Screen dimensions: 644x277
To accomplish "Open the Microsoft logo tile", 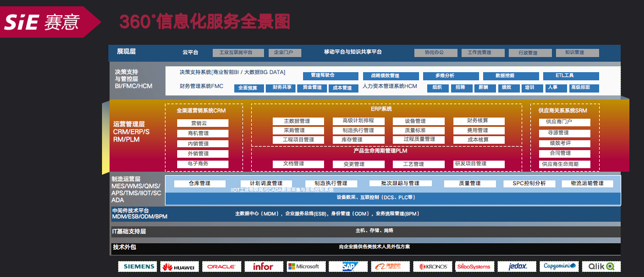I will coord(304,267).
